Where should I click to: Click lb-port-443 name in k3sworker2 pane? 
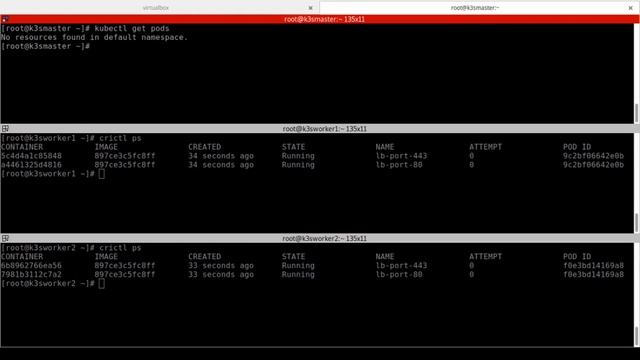point(401,266)
